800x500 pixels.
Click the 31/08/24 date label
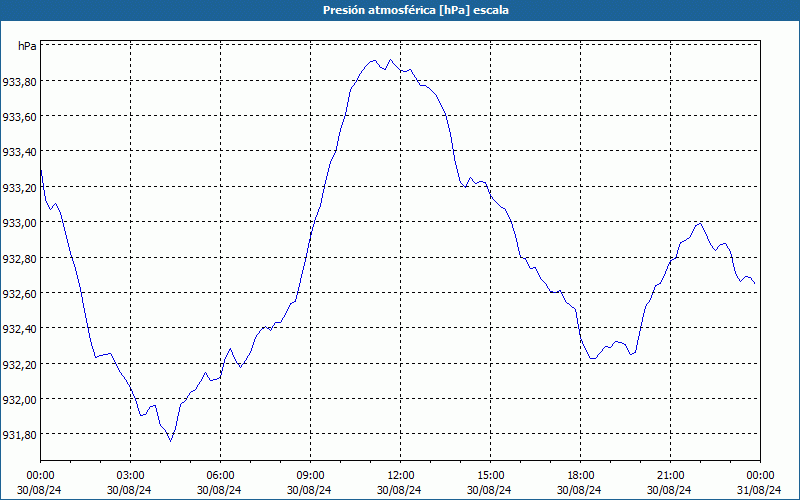(759, 490)
